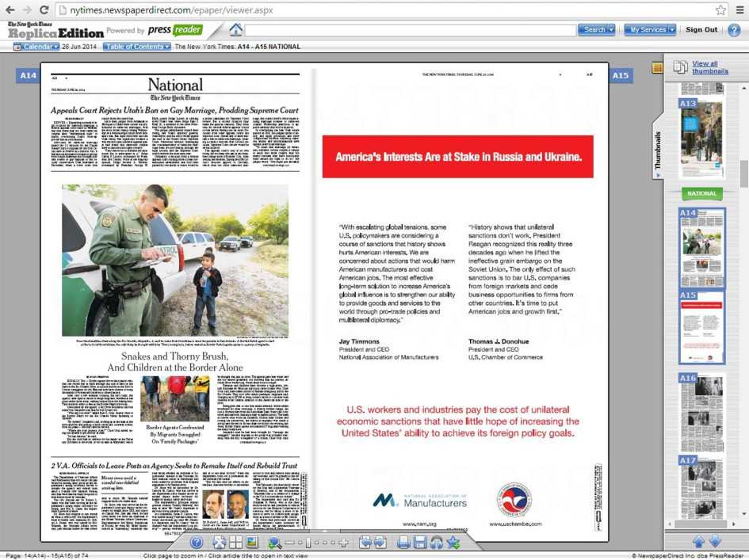Listen to article with headphones icon
749x560 pixels.
(x=436, y=543)
